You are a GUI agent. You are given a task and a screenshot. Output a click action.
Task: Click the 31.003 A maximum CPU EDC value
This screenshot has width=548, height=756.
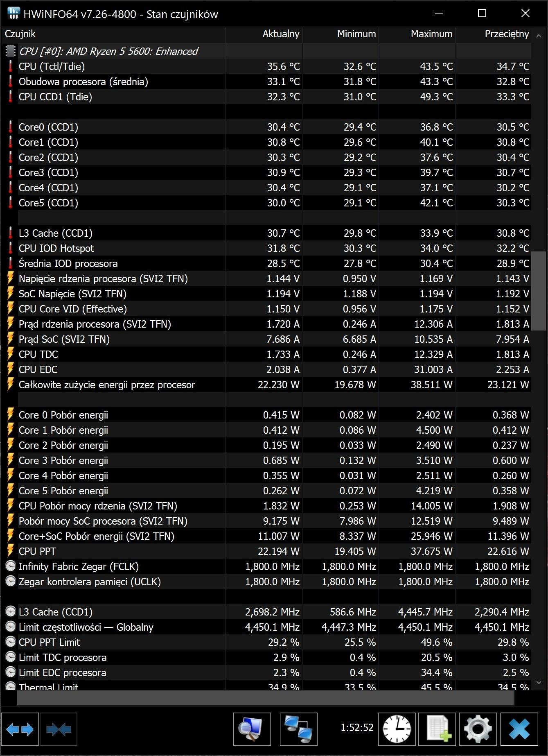[433, 369]
